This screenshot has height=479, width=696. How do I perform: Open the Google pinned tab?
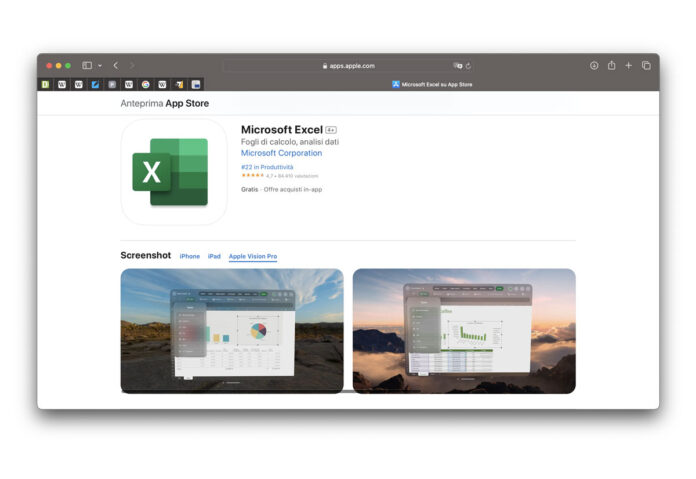146,84
